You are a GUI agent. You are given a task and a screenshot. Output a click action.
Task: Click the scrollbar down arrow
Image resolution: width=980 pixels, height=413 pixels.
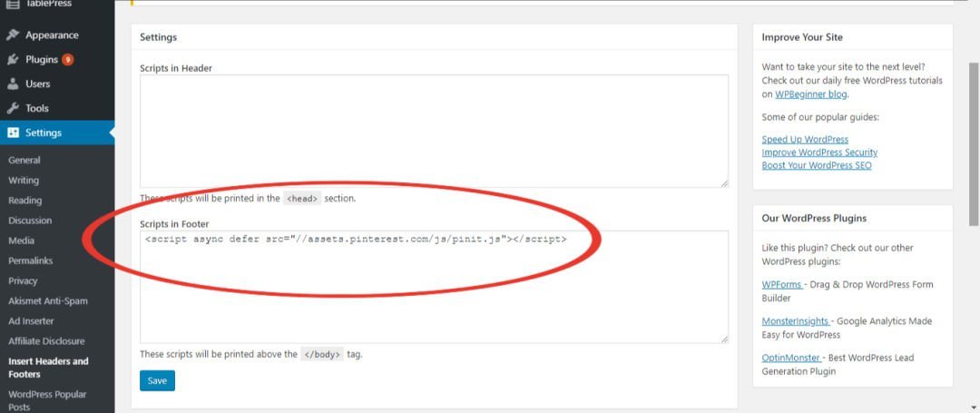(974, 408)
